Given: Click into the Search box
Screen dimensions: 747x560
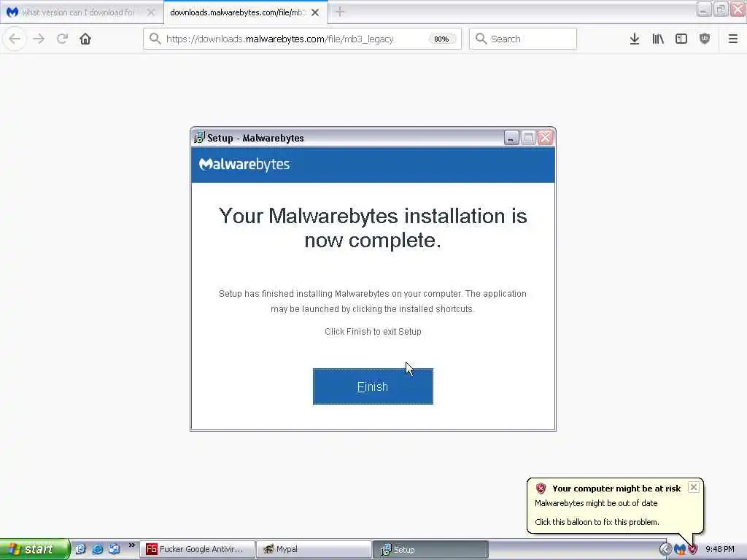Looking at the screenshot, I should [522, 39].
